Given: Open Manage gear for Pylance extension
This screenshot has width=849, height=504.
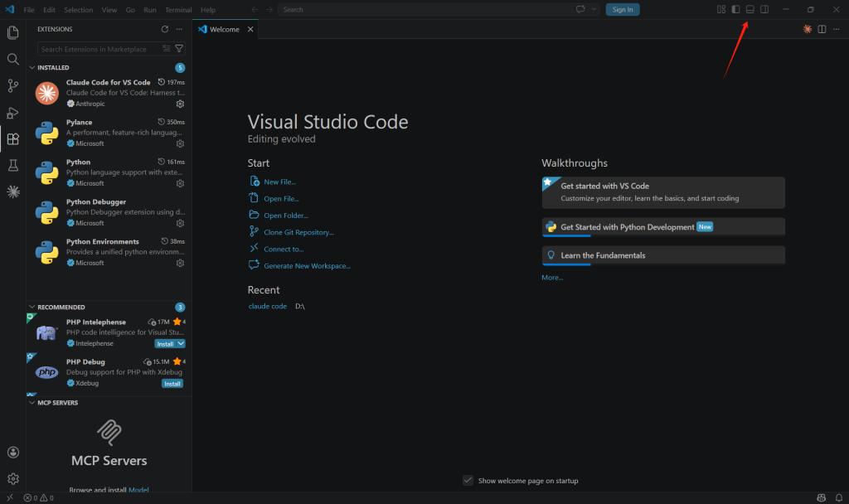Looking at the screenshot, I should pyautogui.click(x=180, y=143).
